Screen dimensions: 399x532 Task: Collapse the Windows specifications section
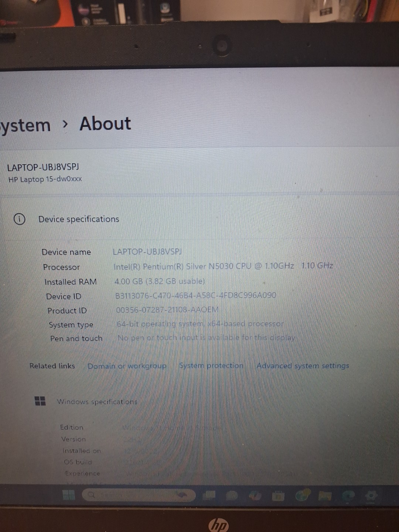pos(199,401)
